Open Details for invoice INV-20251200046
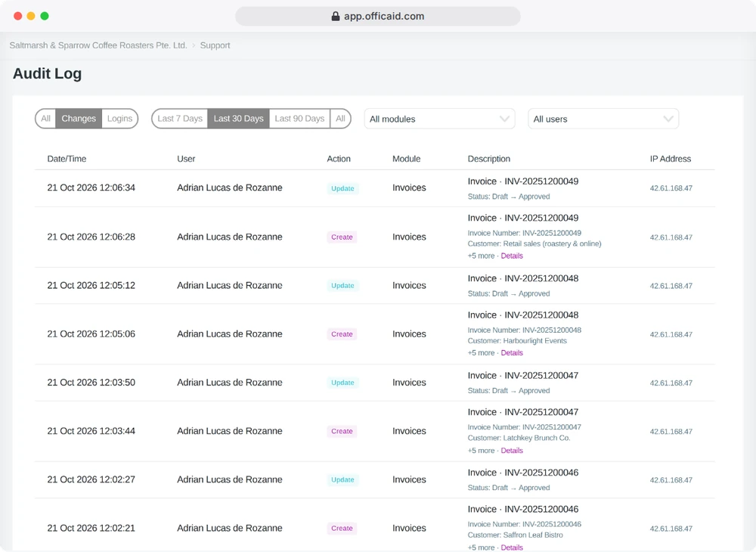 (512, 547)
